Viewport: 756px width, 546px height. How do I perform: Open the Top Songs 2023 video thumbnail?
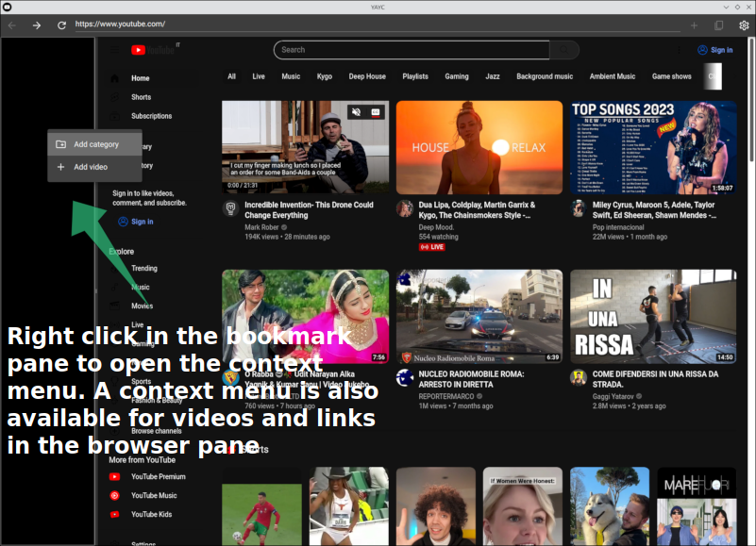click(653, 147)
